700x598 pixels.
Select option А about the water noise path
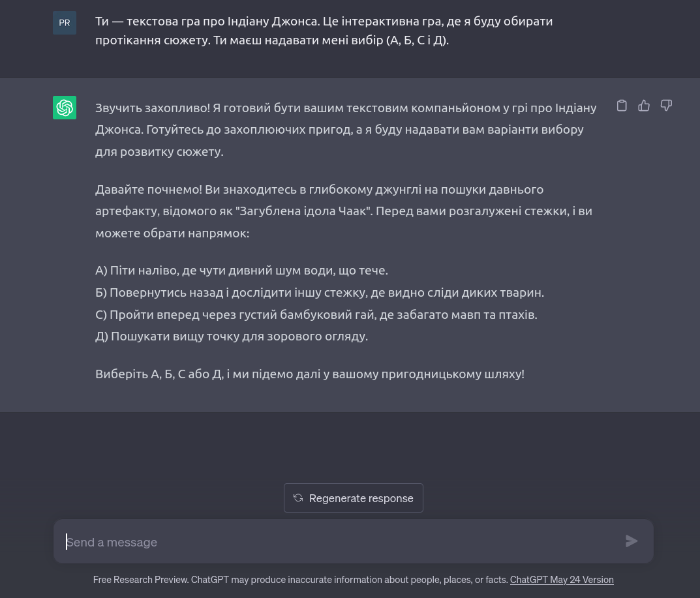coord(243,270)
